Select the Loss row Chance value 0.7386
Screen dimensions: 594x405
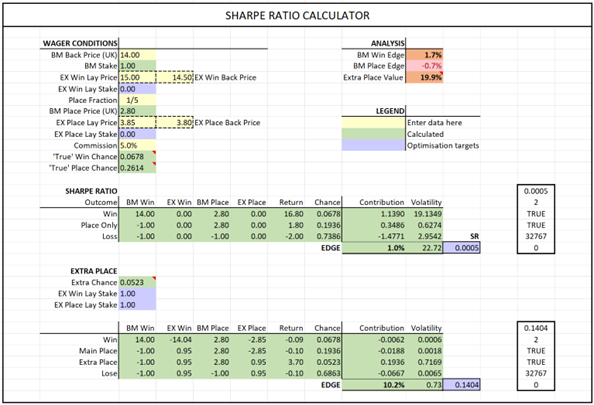323,236
